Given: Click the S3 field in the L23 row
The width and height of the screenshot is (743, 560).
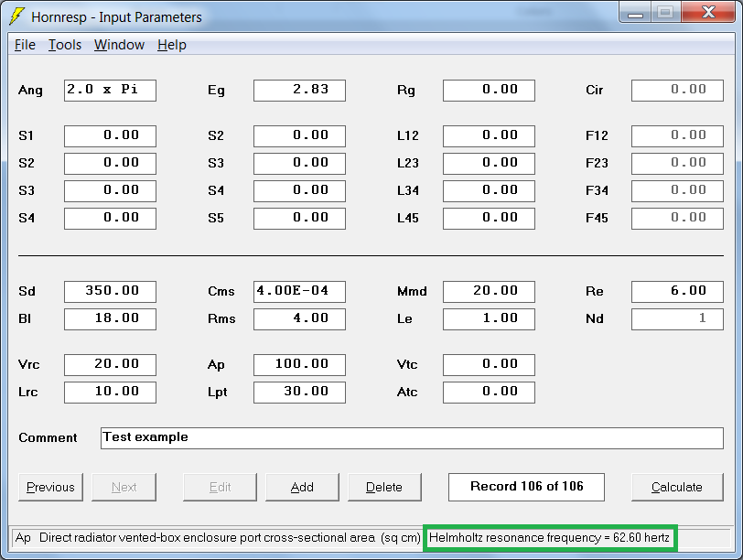Looking at the screenshot, I should coord(299,164).
